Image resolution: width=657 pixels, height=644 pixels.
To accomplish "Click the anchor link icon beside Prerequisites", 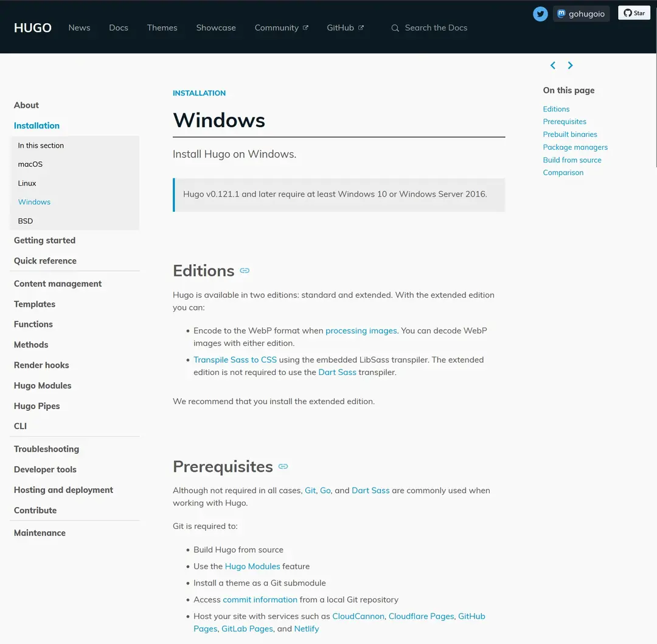I will pos(283,467).
